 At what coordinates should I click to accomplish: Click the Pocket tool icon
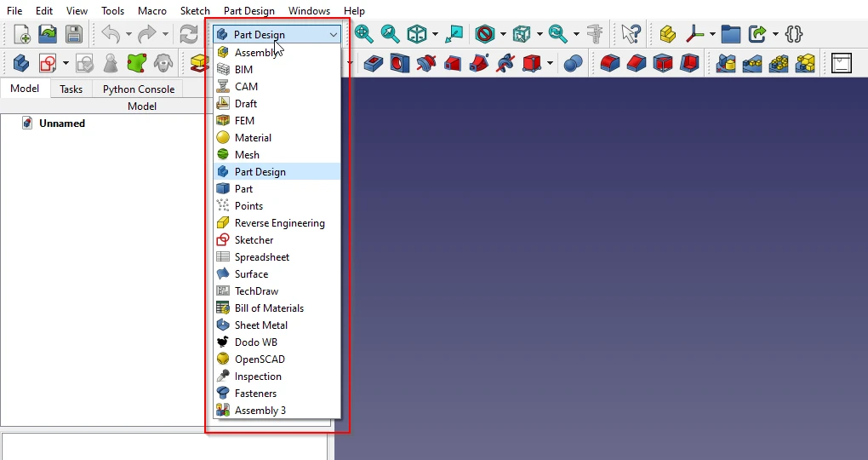pyautogui.click(x=373, y=63)
